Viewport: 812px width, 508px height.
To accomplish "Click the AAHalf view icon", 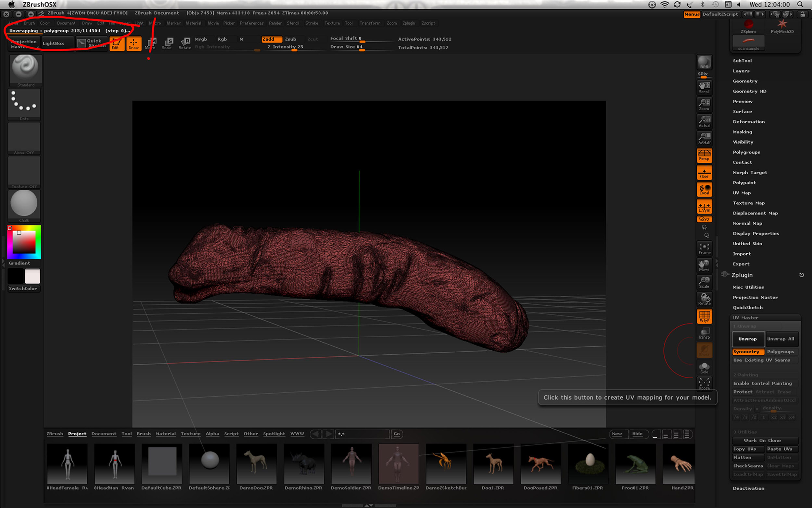I will [704, 138].
